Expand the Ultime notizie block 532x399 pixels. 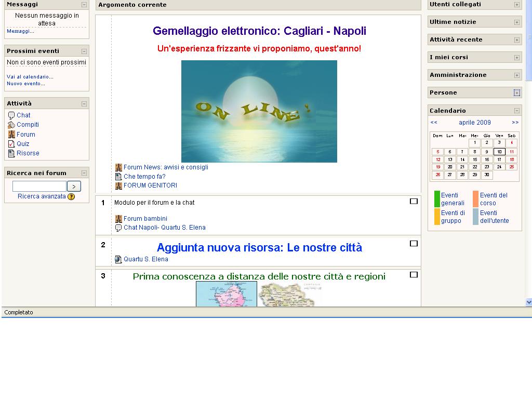pyautogui.click(x=517, y=22)
